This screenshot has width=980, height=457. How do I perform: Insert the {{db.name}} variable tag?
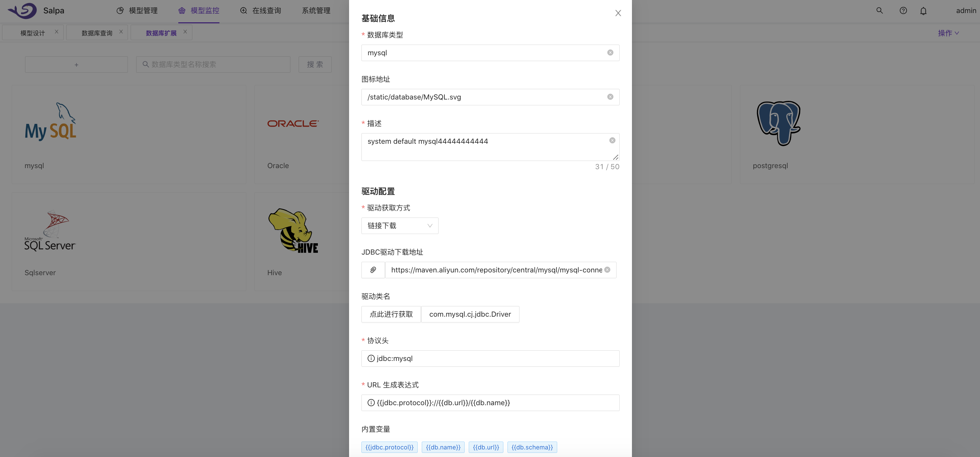pos(443,447)
